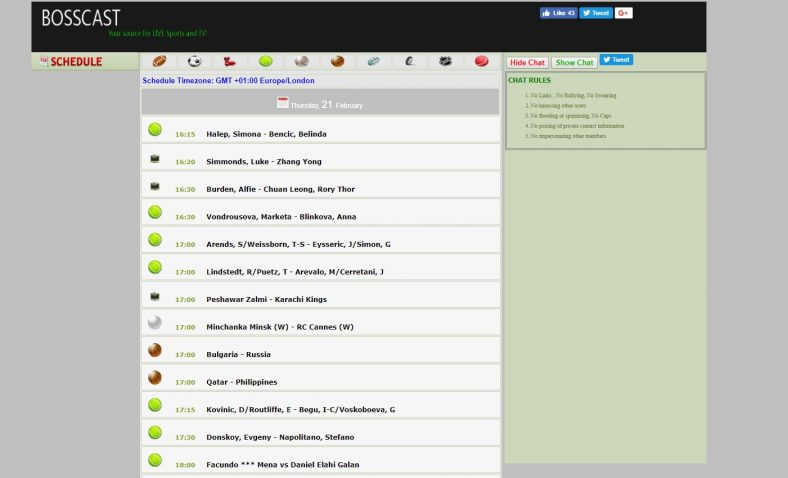Click the Show Chat button
788x478 pixels.
(574, 62)
